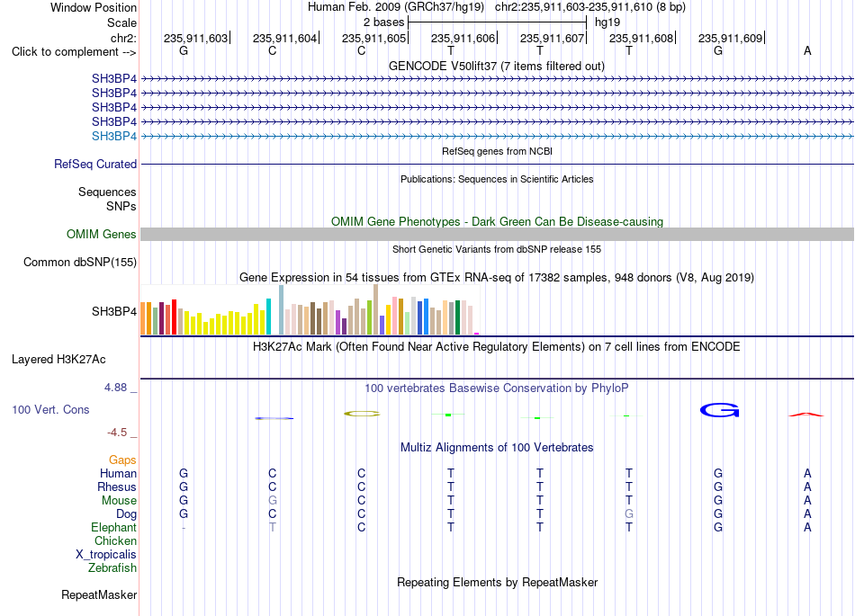Screen dimensions: 855x616
Task: Select the Chicken alignment row label
Action: click(x=115, y=540)
